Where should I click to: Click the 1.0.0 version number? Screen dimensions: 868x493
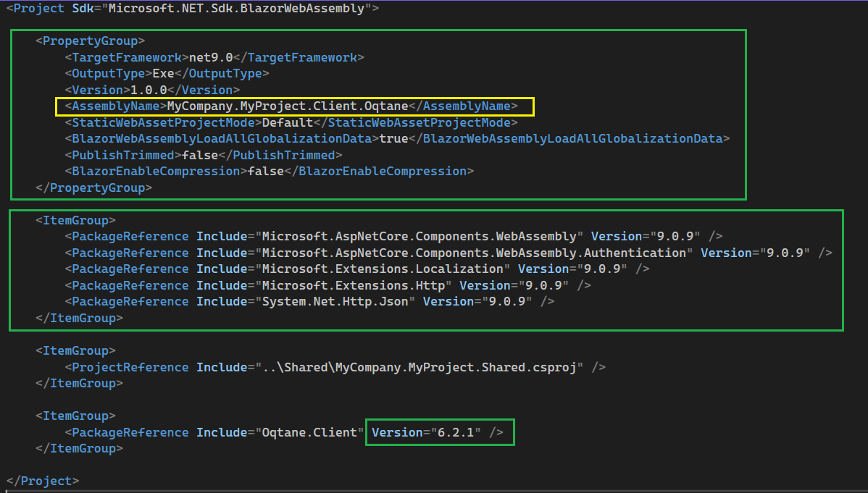coord(149,90)
